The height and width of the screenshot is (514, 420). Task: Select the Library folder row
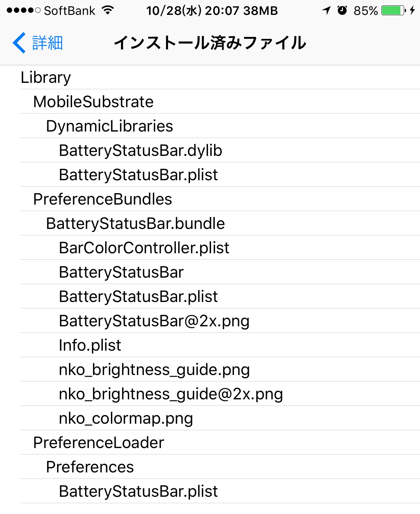(220, 77)
